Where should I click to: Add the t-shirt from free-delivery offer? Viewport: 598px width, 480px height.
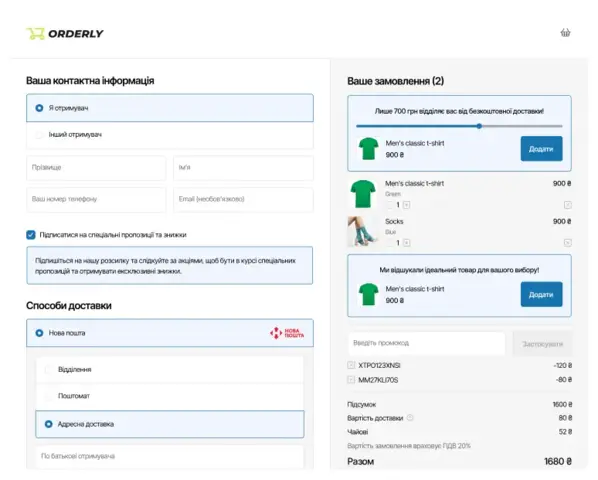[x=541, y=149]
